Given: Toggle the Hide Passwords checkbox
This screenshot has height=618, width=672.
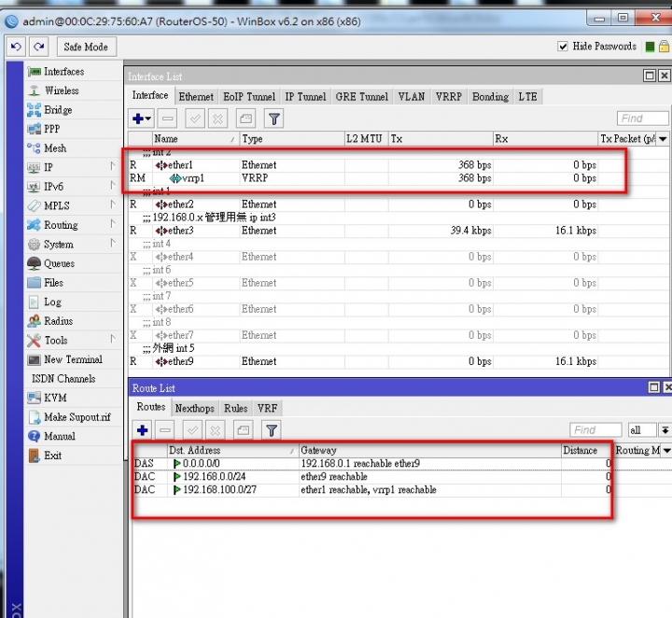Looking at the screenshot, I should pyautogui.click(x=563, y=47).
